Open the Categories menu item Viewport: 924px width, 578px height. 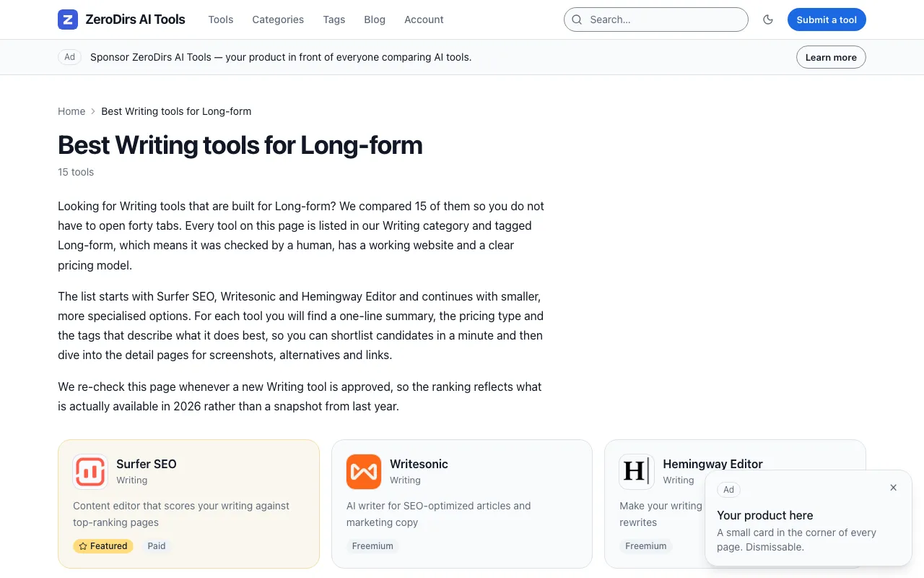click(x=278, y=20)
